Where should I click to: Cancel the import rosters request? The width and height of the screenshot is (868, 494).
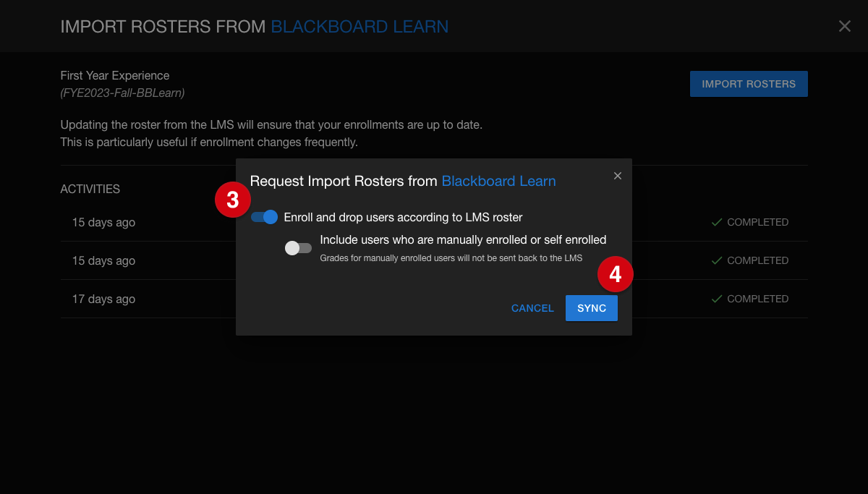coord(532,308)
